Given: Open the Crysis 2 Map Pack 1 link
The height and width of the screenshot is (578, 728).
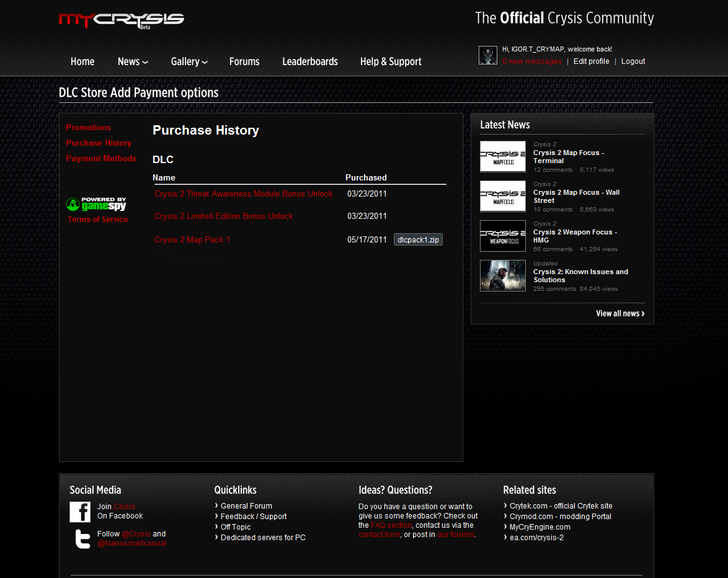Looking at the screenshot, I should (x=192, y=239).
